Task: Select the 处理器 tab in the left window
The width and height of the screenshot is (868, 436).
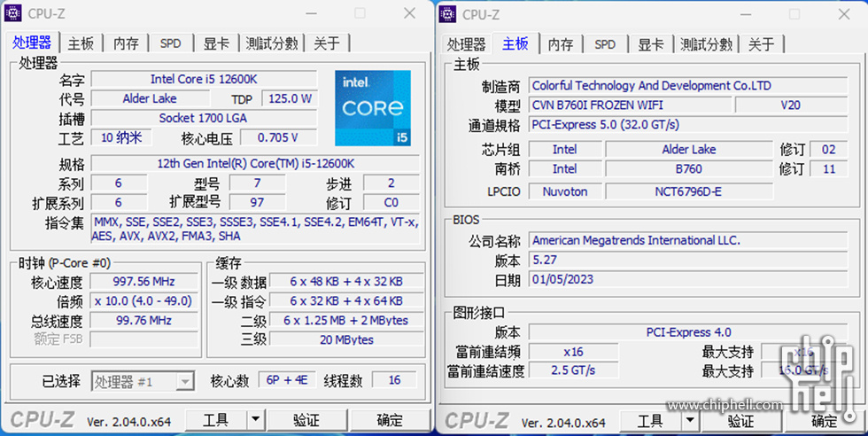Action: [32, 43]
